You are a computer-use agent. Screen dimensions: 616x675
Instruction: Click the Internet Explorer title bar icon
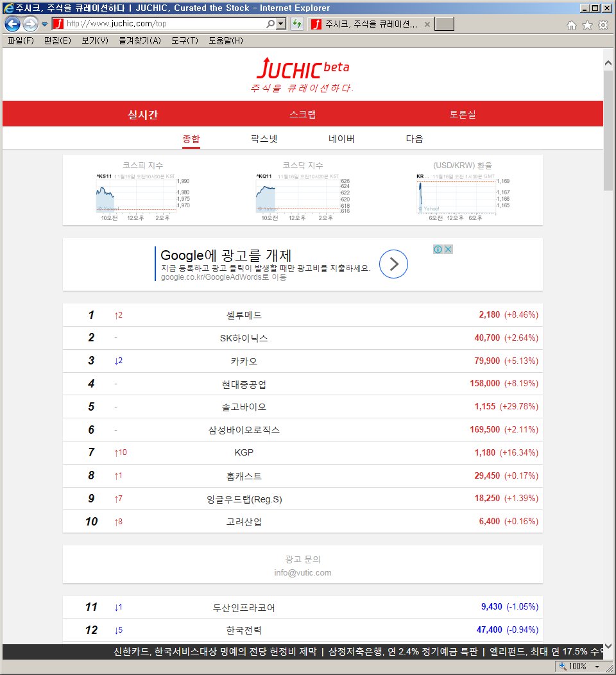pyautogui.click(x=8, y=8)
